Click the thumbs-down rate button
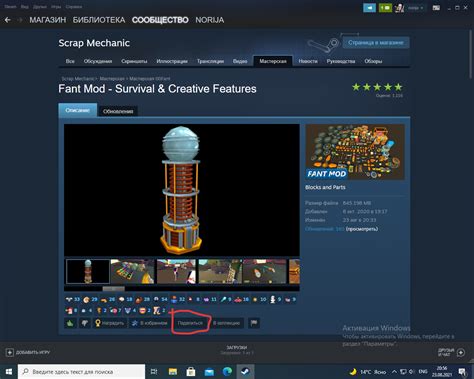Screen dimensions: 474x379 85,323
